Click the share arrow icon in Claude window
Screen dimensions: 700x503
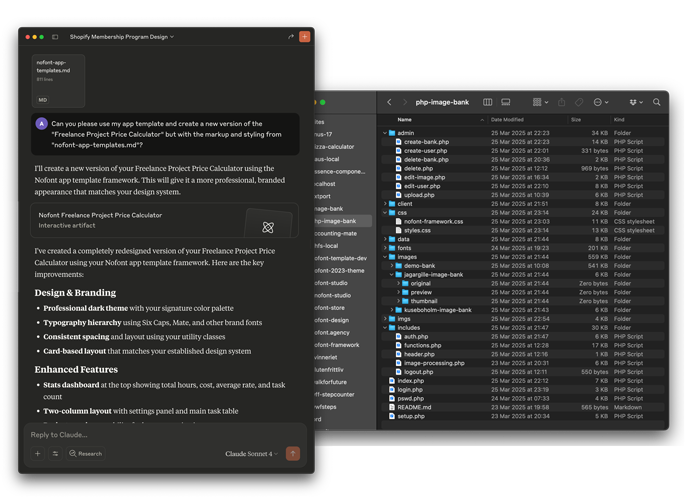[x=291, y=37]
